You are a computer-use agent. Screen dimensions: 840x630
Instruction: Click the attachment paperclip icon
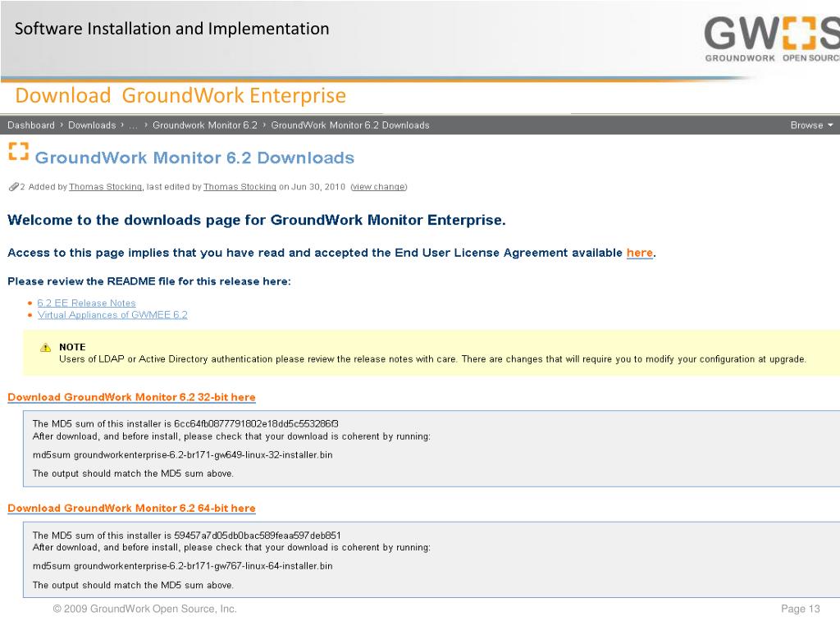13,186
